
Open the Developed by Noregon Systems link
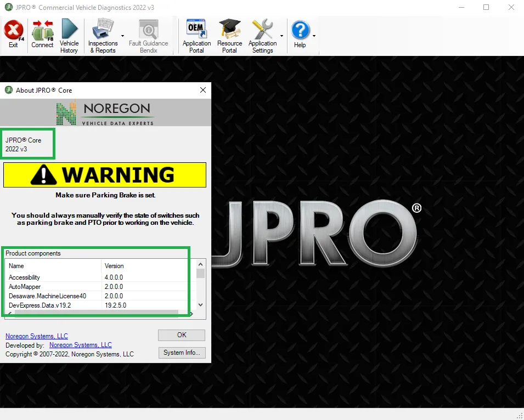81,345
